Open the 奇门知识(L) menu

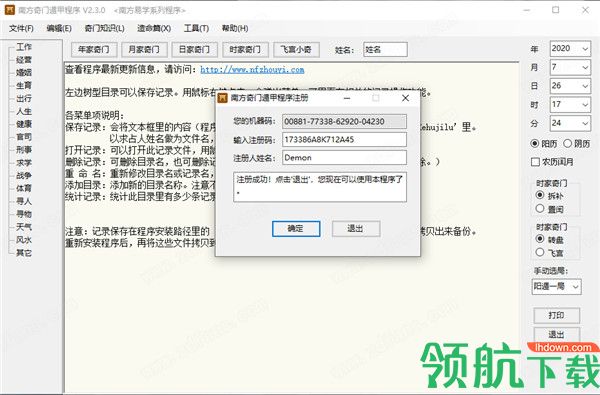click(x=104, y=28)
